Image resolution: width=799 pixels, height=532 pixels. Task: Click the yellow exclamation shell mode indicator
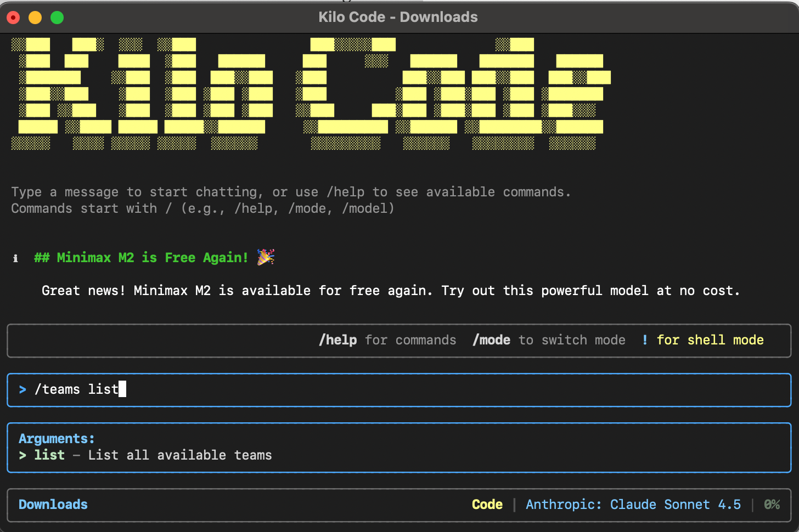click(x=644, y=340)
